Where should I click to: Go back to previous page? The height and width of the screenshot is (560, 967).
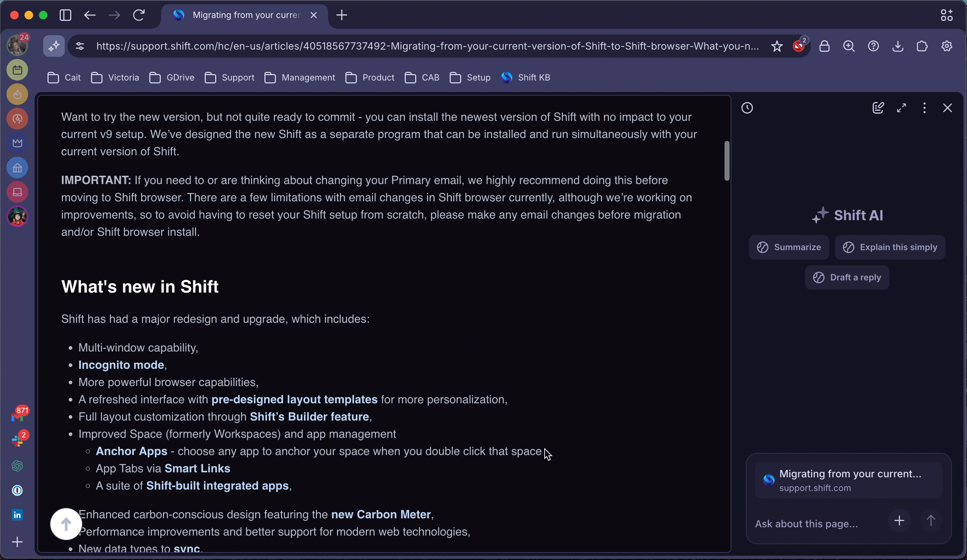click(90, 15)
